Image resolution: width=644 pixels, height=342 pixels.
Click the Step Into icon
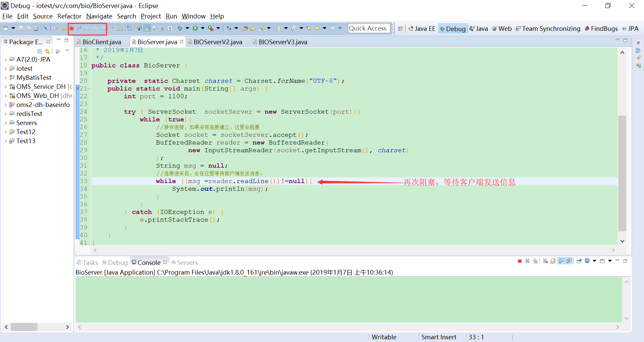click(87, 28)
